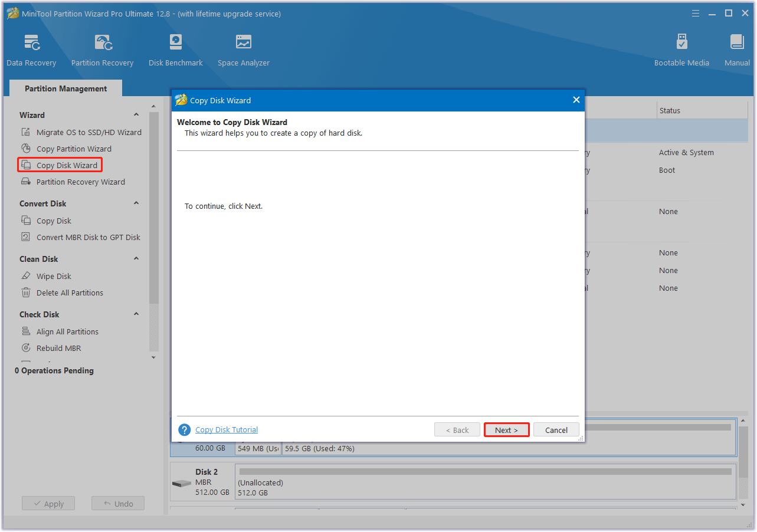Collapse the Clean Disk section
Viewport: 757px width, 532px height.
136,259
